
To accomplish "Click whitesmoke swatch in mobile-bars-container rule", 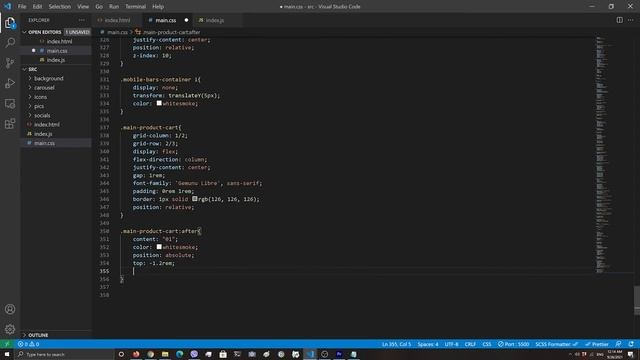I will (159, 103).
